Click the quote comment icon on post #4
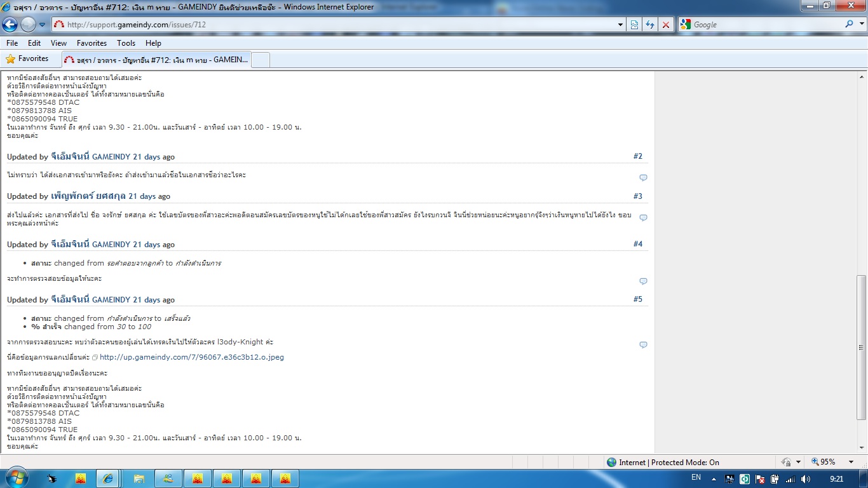The width and height of the screenshot is (868, 488). pos(643,281)
